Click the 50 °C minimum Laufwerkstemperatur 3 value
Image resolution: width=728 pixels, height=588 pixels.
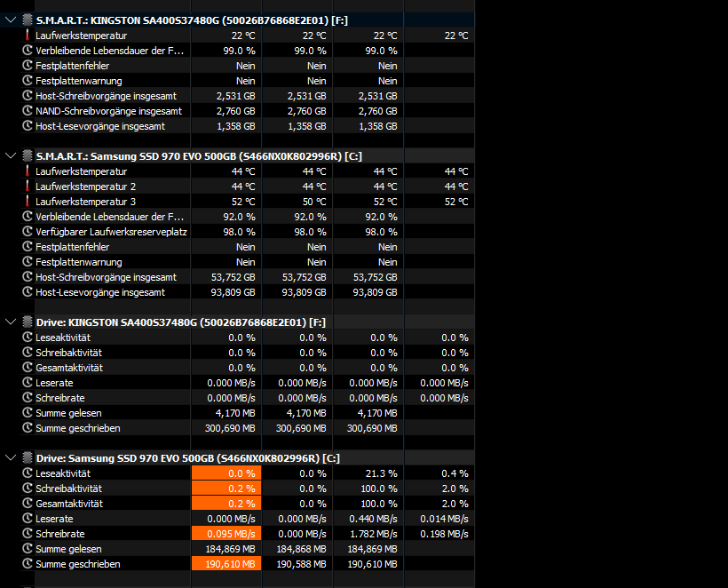click(314, 202)
